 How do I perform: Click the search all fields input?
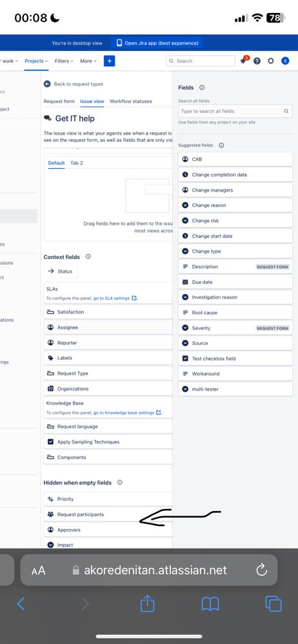(235, 111)
